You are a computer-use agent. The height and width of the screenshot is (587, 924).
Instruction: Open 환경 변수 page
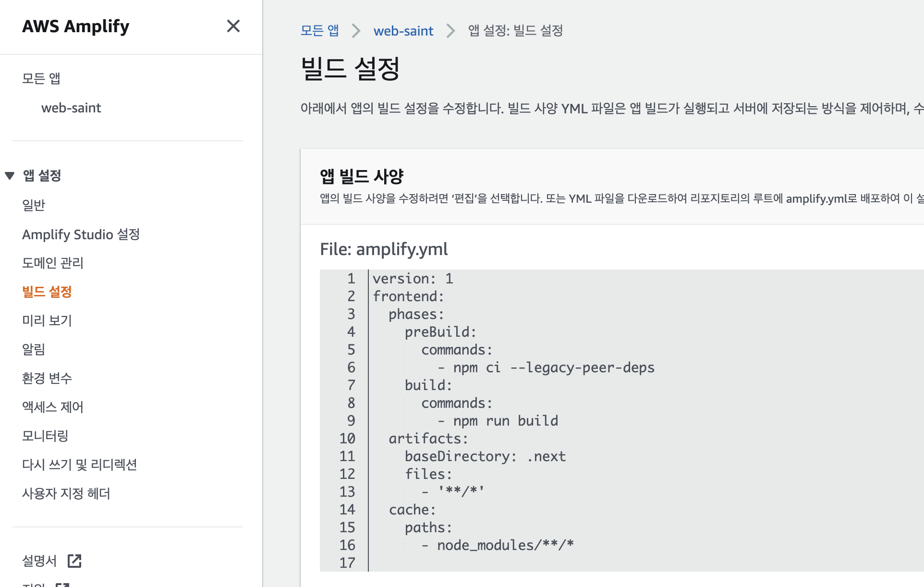[x=47, y=378]
